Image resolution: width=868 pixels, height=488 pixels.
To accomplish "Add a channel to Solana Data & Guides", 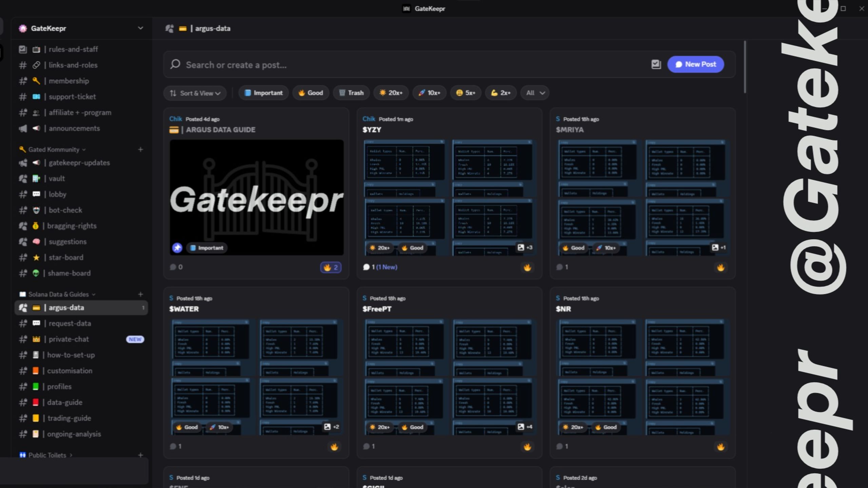I will coord(140,294).
